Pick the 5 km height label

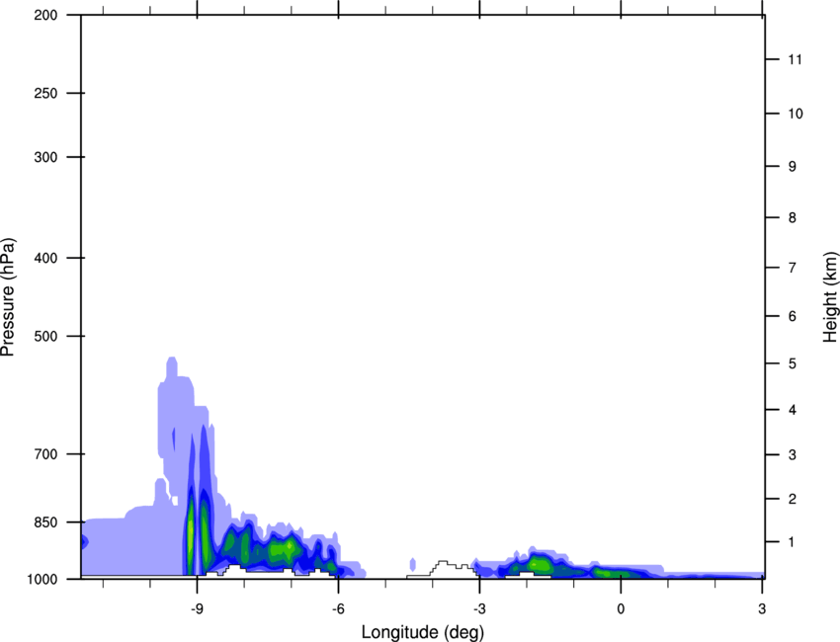(x=793, y=363)
